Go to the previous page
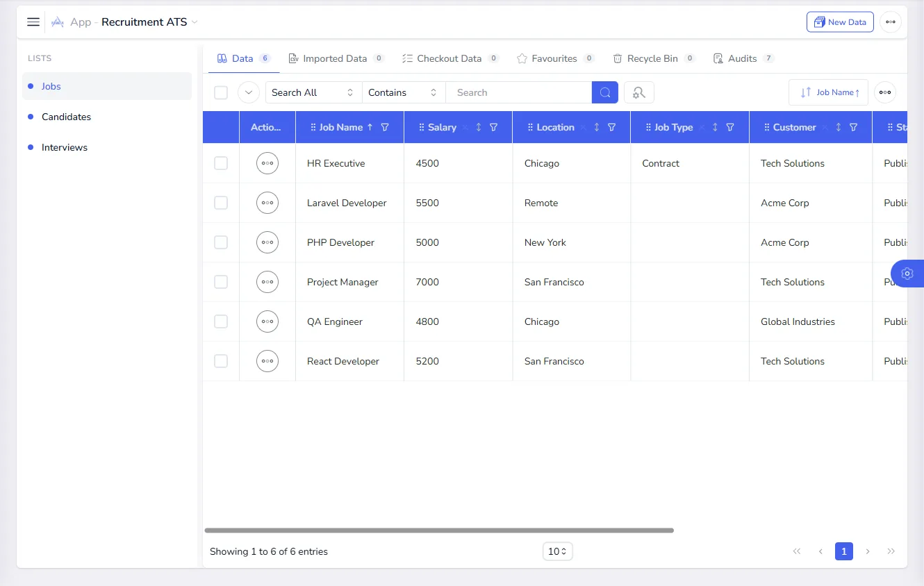The height and width of the screenshot is (586, 924). pos(820,551)
